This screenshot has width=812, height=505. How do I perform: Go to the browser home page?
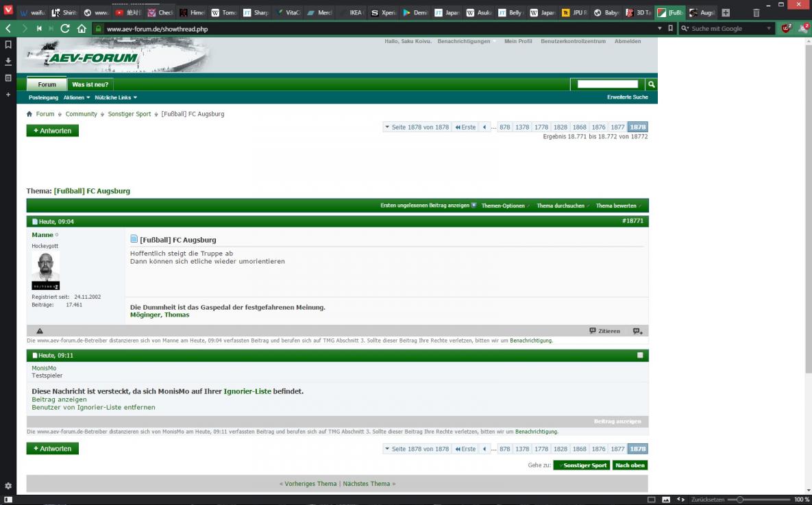coord(82,29)
